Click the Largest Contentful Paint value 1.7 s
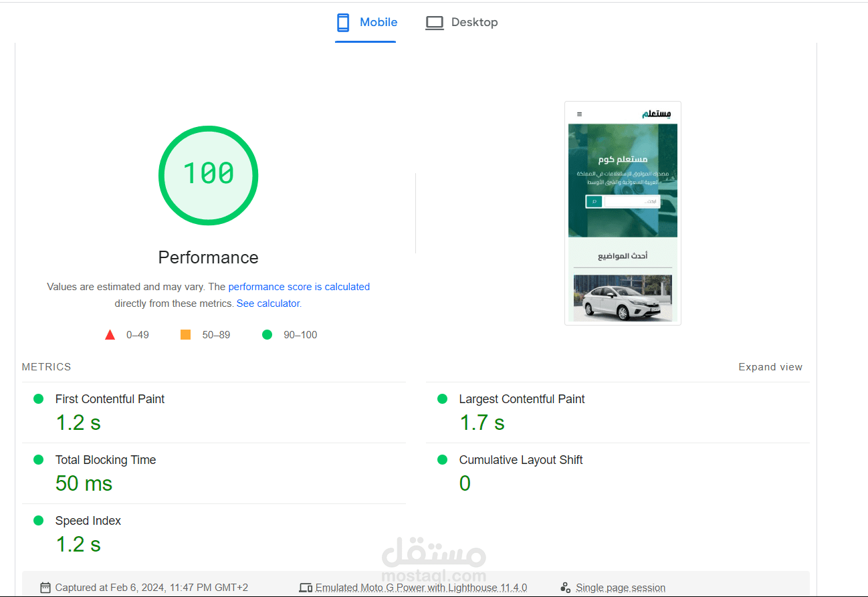 click(482, 423)
